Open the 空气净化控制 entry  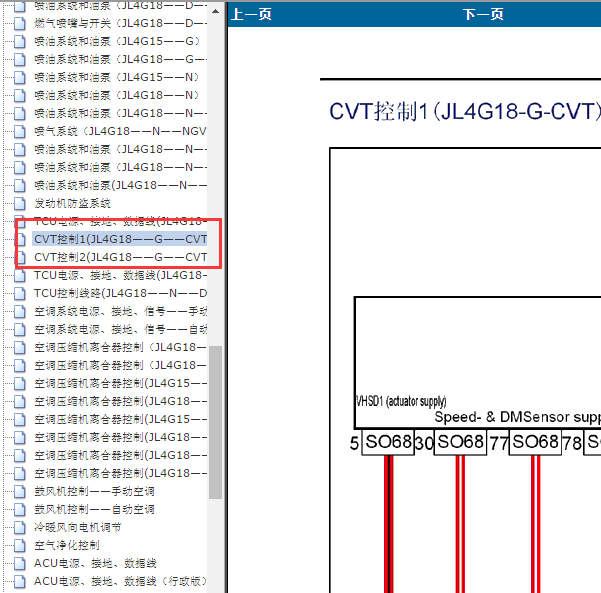point(67,545)
